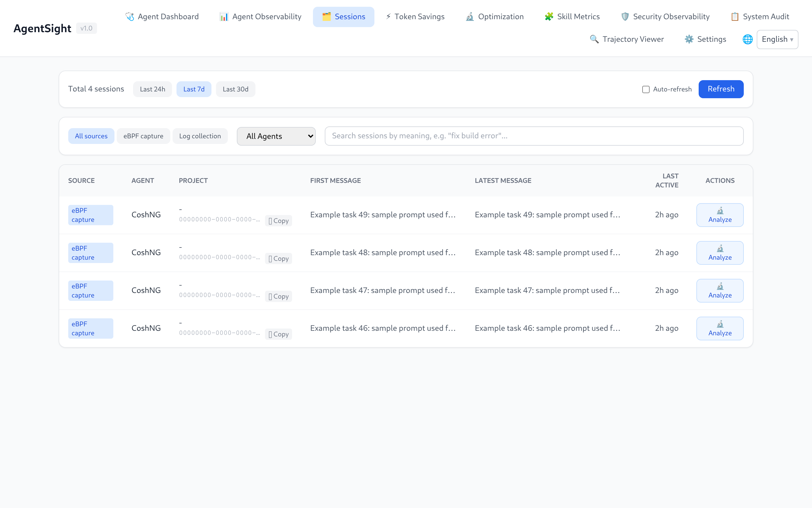Switch to the Token Savings tab

pyautogui.click(x=415, y=17)
